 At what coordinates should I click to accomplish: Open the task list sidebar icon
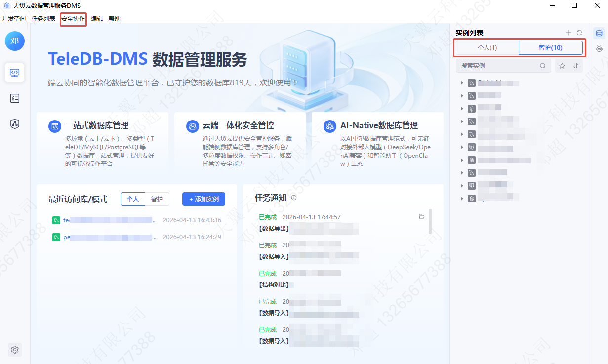coord(15,98)
